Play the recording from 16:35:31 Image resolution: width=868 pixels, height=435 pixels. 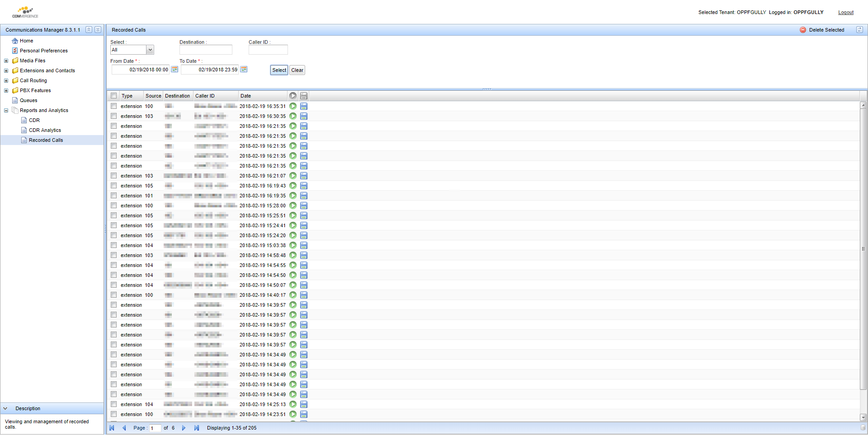coord(293,106)
